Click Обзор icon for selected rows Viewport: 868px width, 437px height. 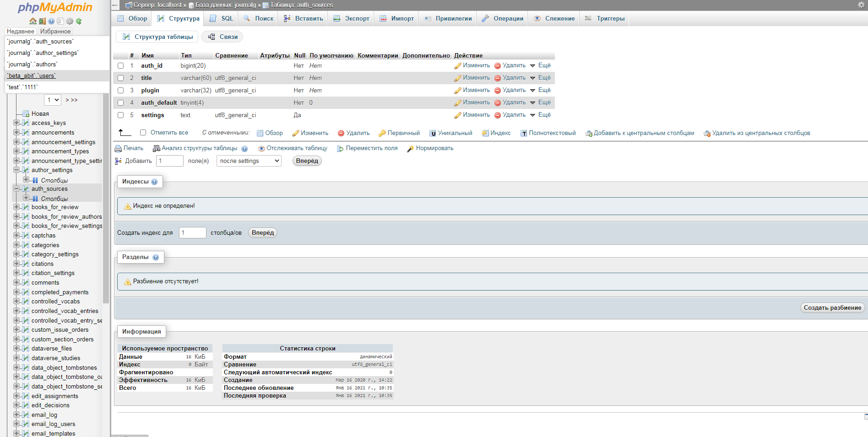(x=260, y=133)
